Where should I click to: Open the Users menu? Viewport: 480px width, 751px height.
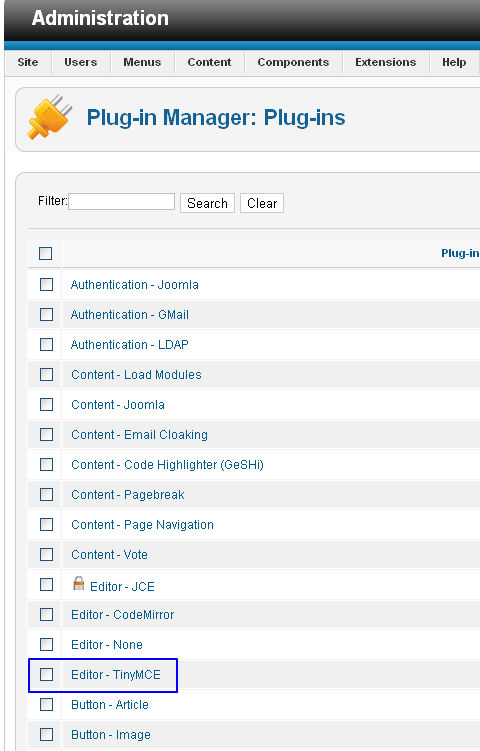tap(80, 62)
